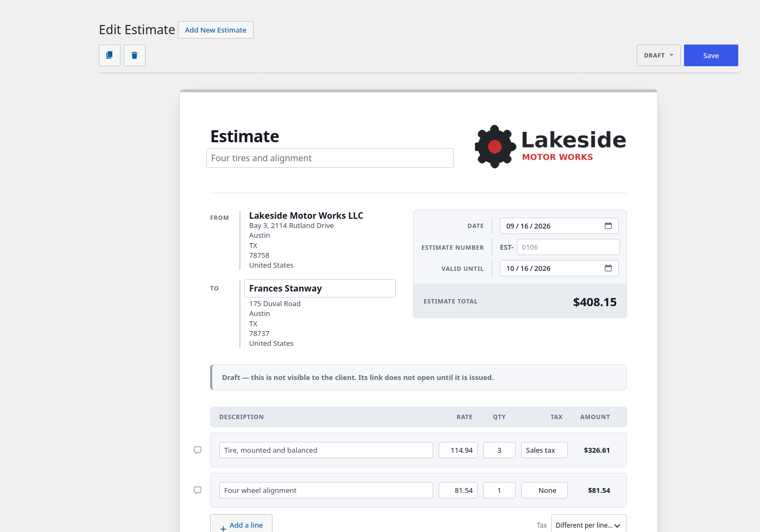
Task: Click the Edit Estimate page heading
Action: coord(137,30)
